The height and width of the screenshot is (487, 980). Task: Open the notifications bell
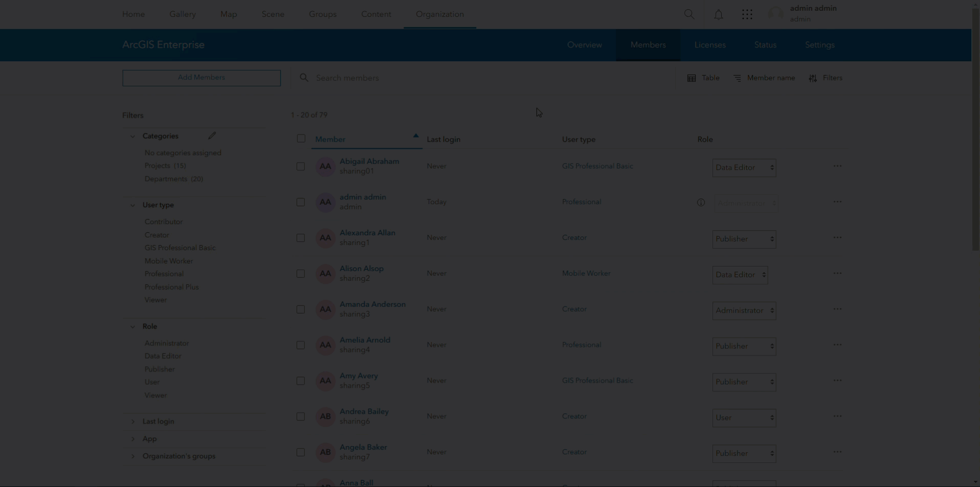click(718, 14)
